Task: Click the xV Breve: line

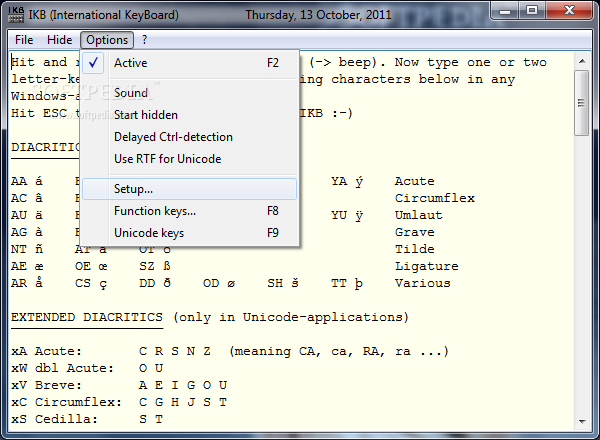Action: coord(119,385)
